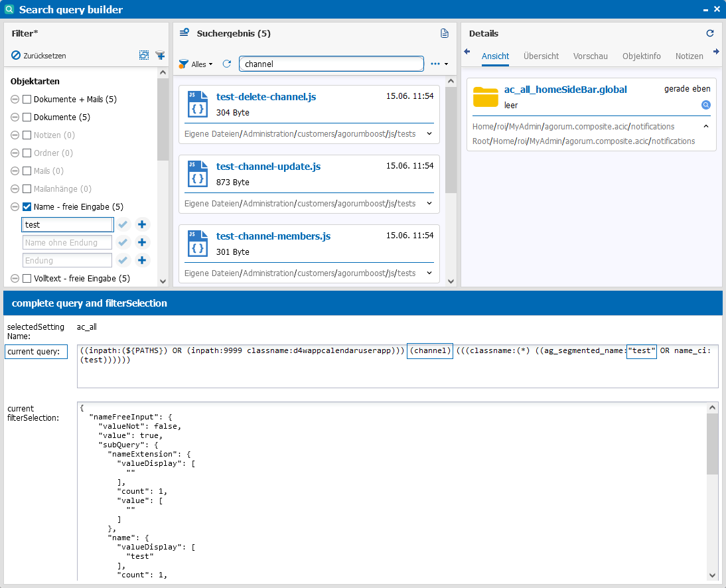This screenshot has width=726, height=588.
Task: Click plus icon beside Endung field
Action: click(x=142, y=260)
